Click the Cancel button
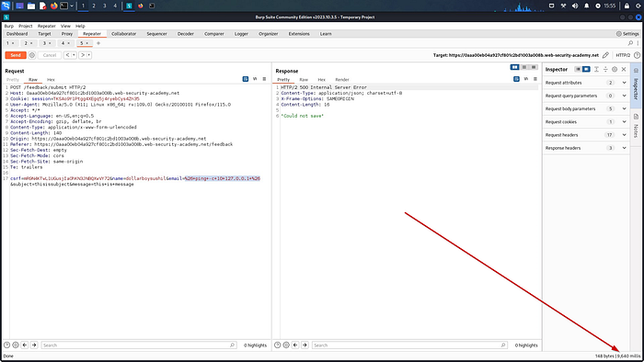 pyautogui.click(x=50, y=55)
